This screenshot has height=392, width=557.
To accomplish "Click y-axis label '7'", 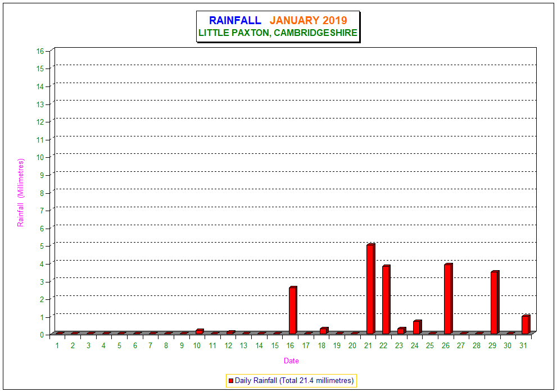I will tap(42, 211).
